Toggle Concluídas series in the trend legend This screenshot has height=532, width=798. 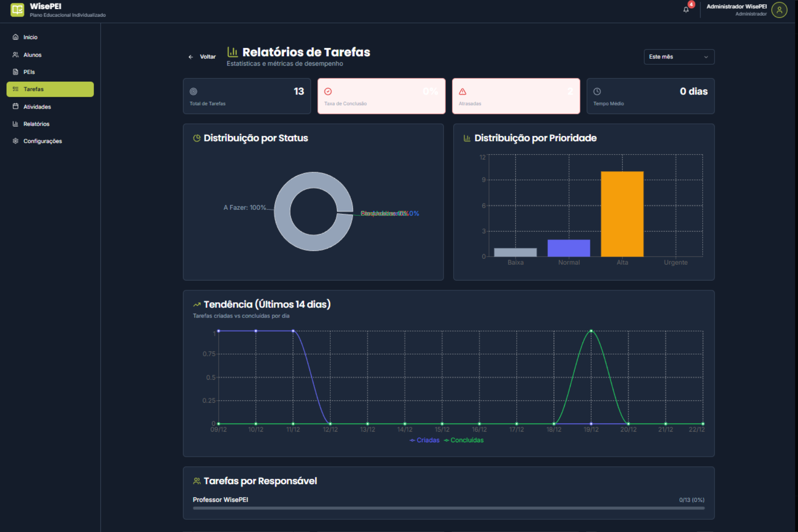tap(464, 440)
